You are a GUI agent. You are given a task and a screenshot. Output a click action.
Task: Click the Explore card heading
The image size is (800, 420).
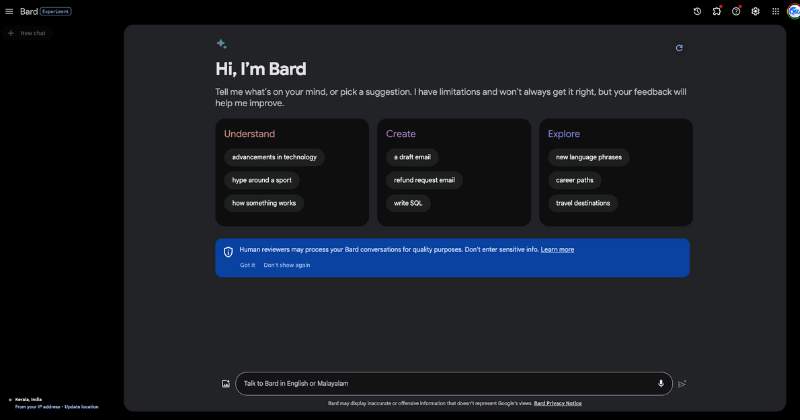click(564, 134)
